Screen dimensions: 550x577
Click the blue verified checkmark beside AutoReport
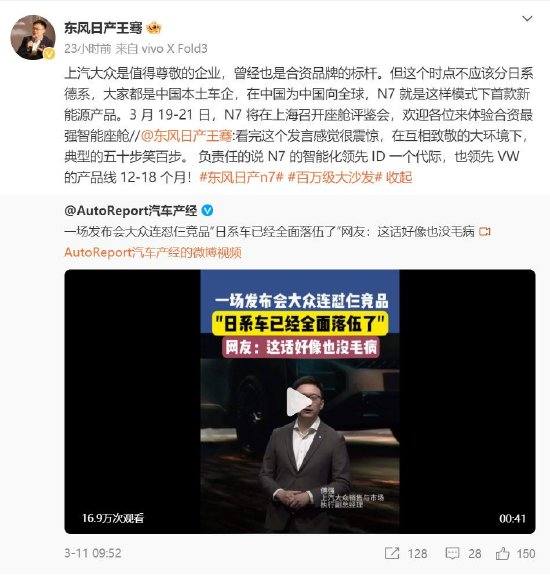click(207, 210)
